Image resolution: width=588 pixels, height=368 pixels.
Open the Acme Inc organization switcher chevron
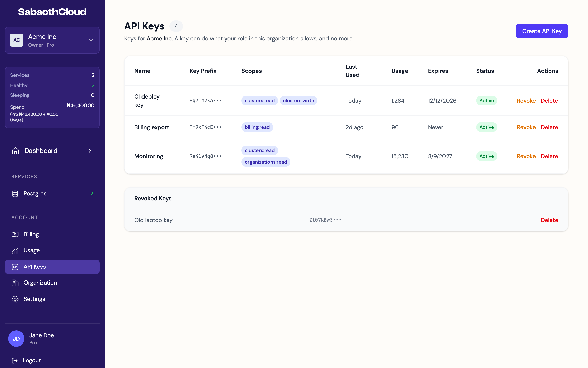91,40
